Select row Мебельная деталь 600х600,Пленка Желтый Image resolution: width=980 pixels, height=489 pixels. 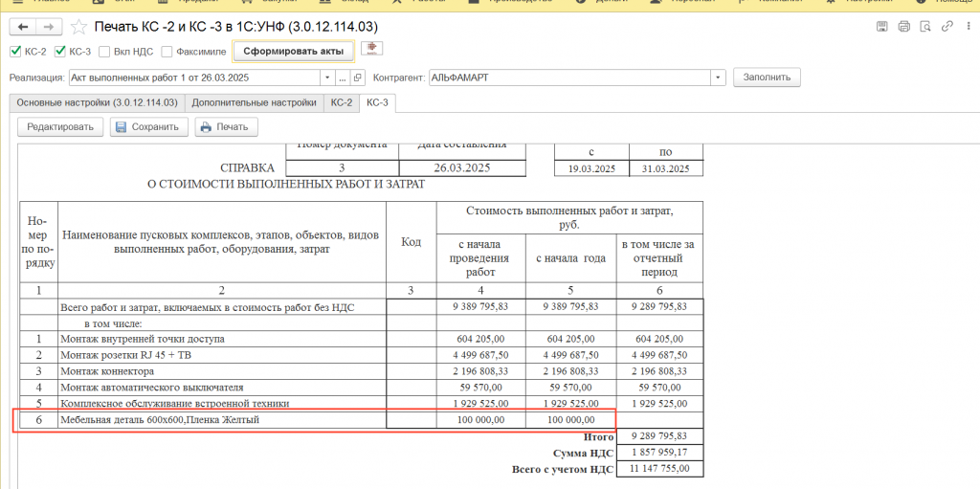(361, 420)
